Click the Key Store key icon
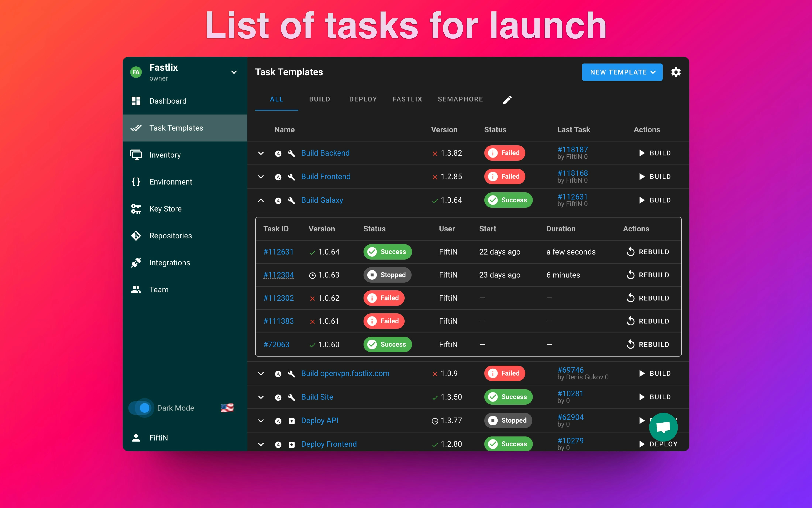Screen dimensions: 812x508 coord(136,209)
